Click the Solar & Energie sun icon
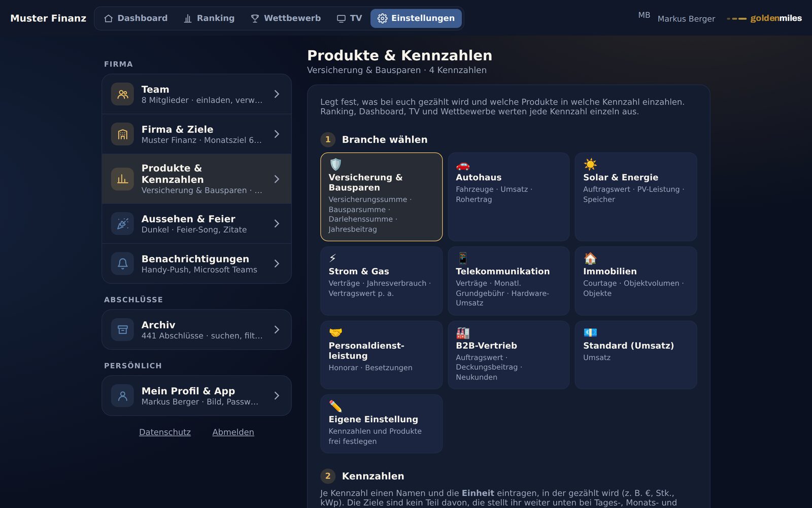 click(x=590, y=165)
